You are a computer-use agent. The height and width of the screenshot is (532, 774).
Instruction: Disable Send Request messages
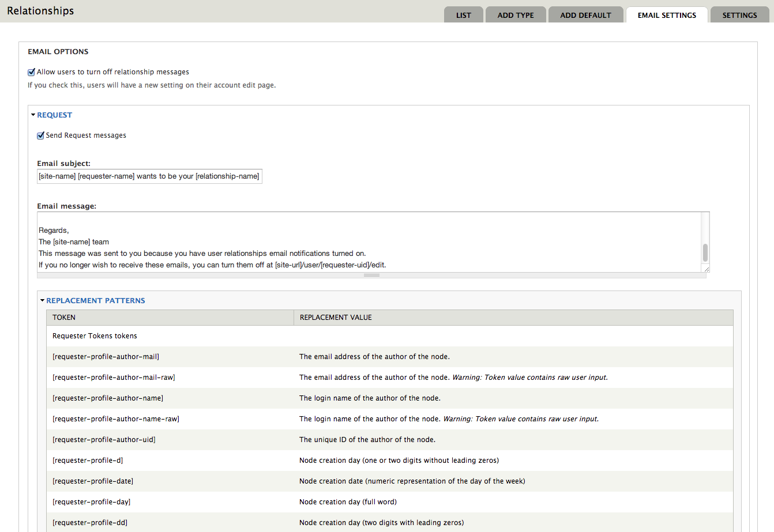click(x=40, y=135)
